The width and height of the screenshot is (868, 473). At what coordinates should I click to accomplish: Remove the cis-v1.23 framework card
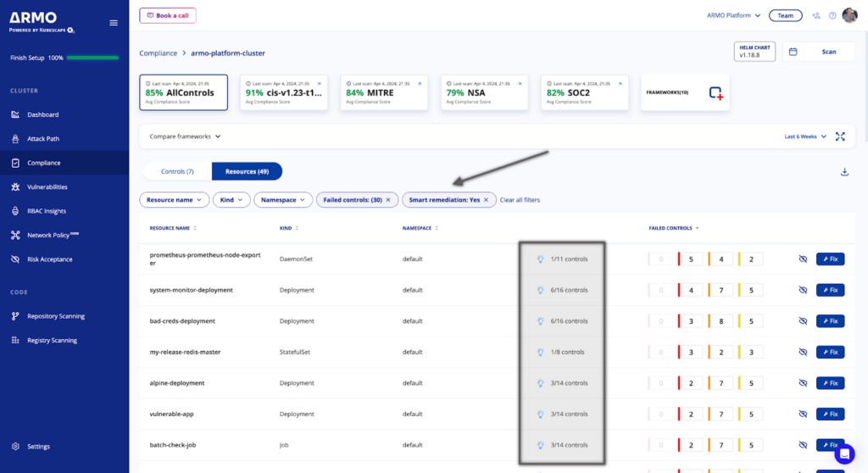320,84
